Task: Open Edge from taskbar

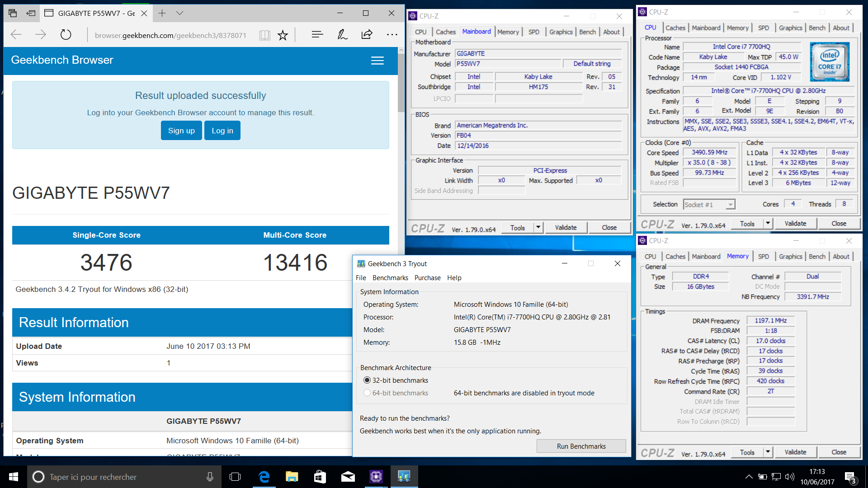Action: [x=264, y=477]
